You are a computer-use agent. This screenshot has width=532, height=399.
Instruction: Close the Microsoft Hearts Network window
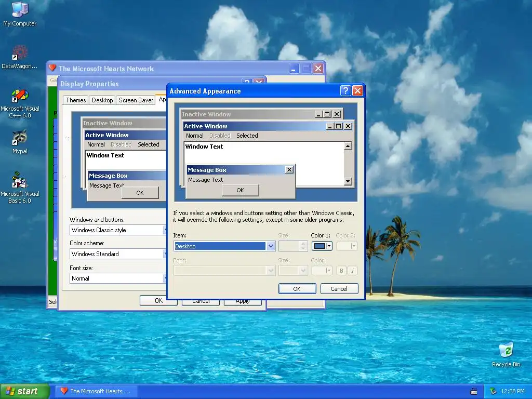coord(318,69)
